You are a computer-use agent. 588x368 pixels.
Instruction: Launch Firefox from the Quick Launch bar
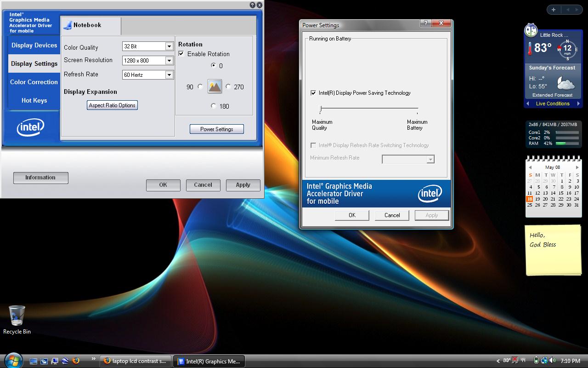[76, 361]
